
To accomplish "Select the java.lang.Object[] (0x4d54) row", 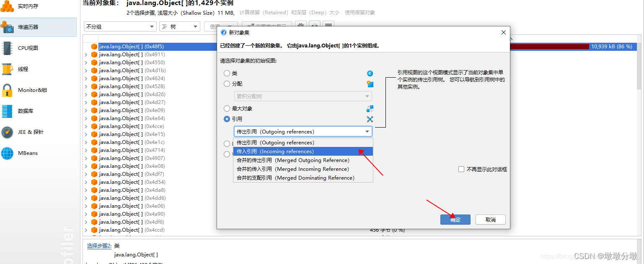I will 132,182.
